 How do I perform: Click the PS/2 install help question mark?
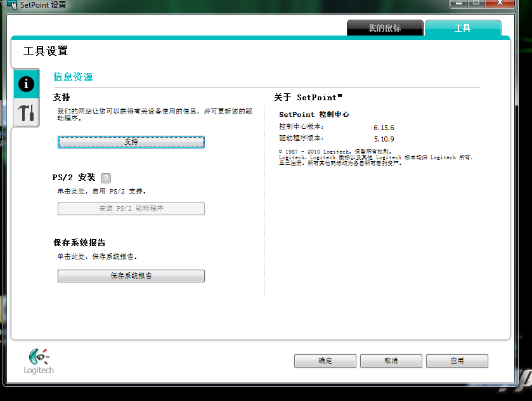(x=106, y=178)
